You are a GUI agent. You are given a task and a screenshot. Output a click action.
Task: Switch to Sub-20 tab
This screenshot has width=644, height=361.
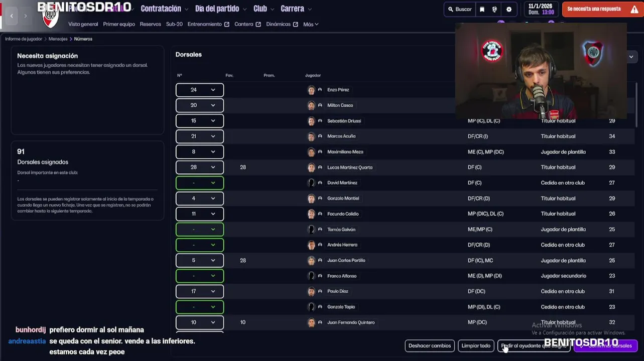pyautogui.click(x=174, y=24)
